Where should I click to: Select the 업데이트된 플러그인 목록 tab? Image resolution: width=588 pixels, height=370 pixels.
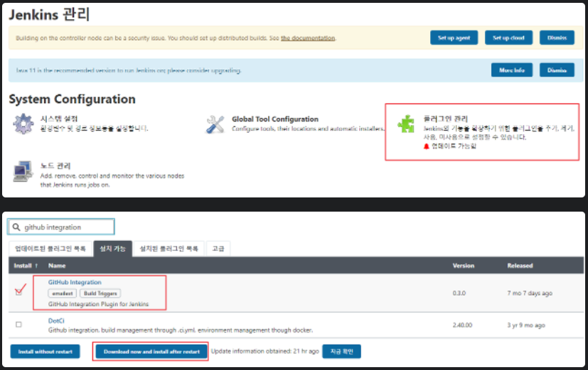[50, 249]
